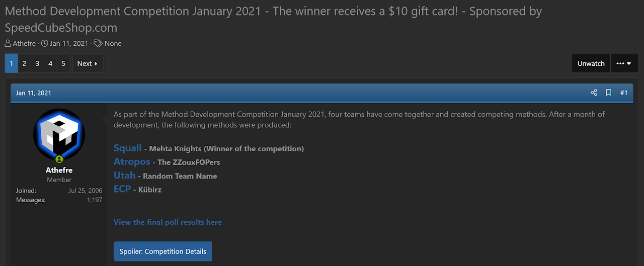Open the Atropos method link
Screen dimensions: 644x266
click(132, 161)
